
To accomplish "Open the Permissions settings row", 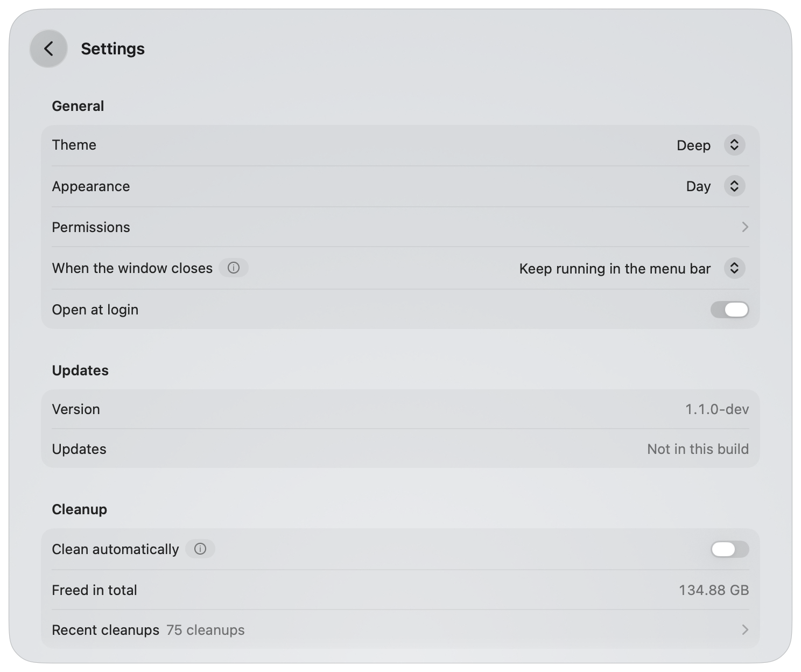I will [400, 227].
